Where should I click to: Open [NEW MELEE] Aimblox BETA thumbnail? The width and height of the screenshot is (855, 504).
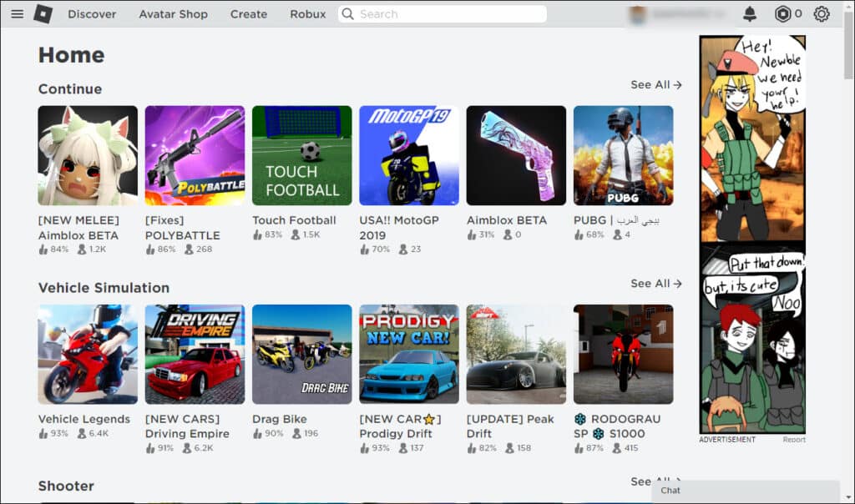pos(88,155)
